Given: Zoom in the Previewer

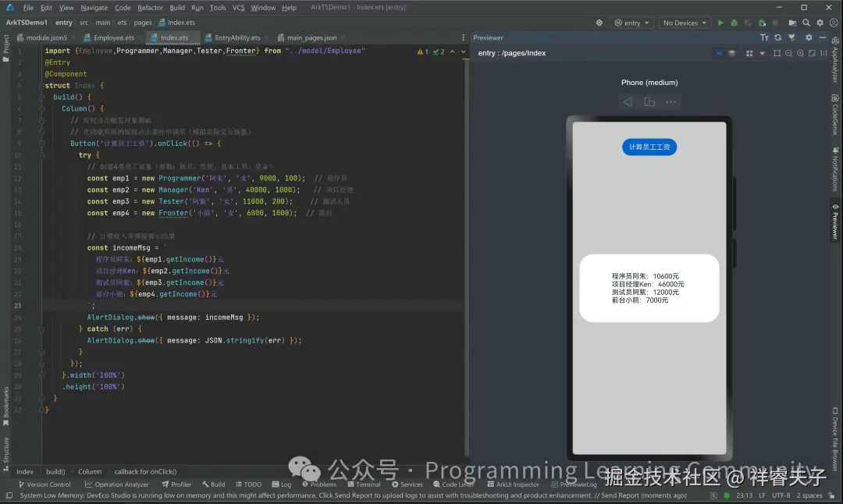Looking at the screenshot, I should click(x=801, y=53).
